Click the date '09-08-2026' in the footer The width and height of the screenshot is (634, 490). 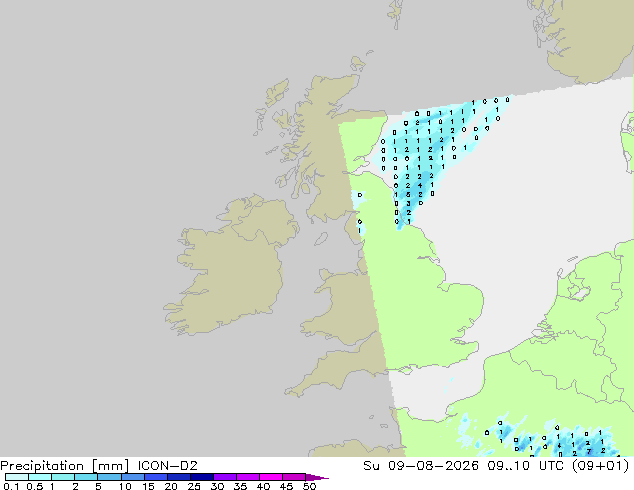433,466
